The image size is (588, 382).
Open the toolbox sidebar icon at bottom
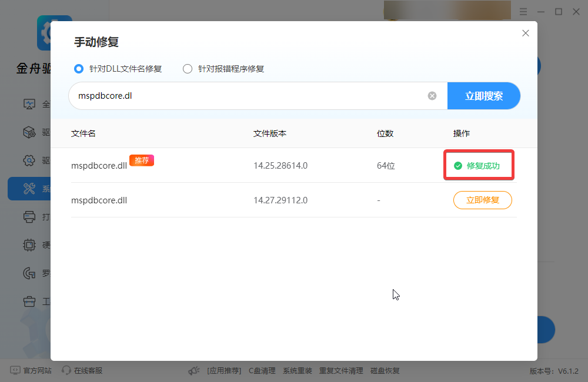[x=29, y=301]
